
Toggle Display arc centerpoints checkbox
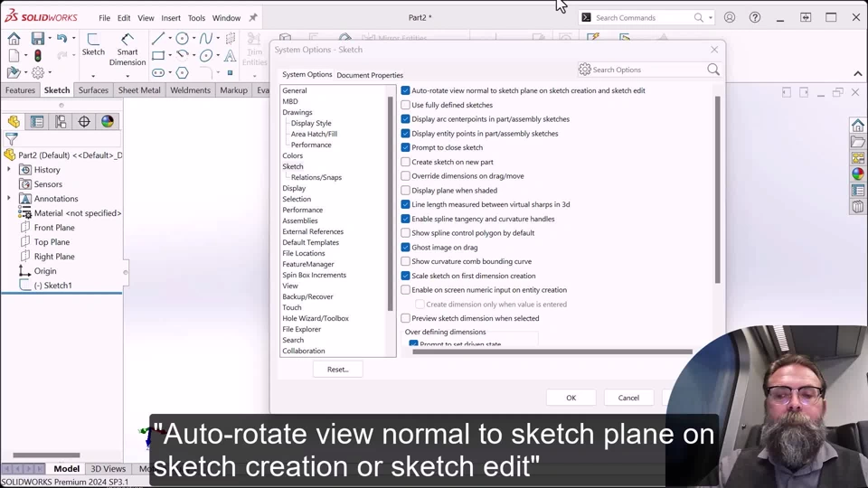pyautogui.click(x=405, y=119)
